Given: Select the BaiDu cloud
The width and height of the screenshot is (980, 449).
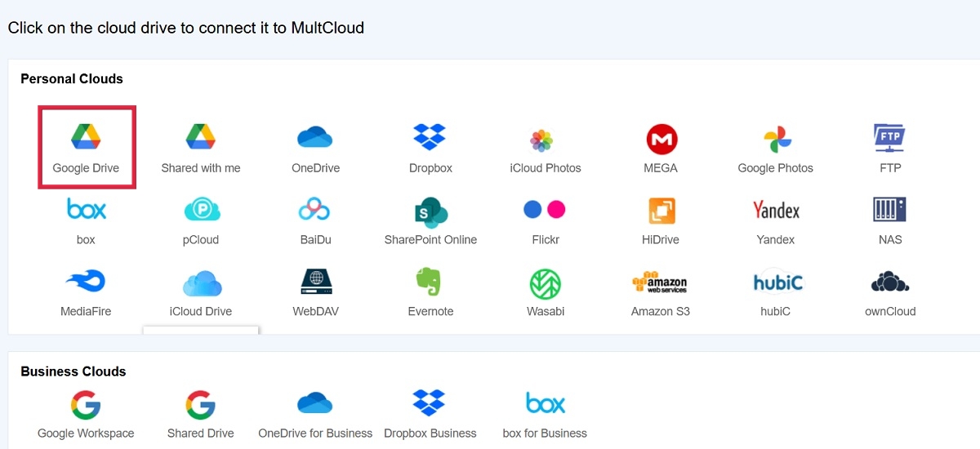Looking at the screenshot, I should [x=315, y=220].
